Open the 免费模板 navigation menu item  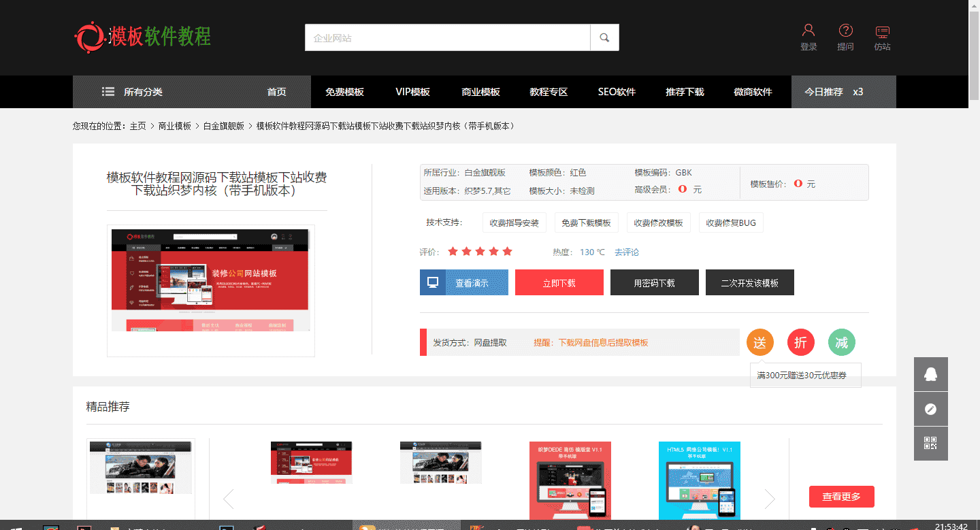point(344,91)
